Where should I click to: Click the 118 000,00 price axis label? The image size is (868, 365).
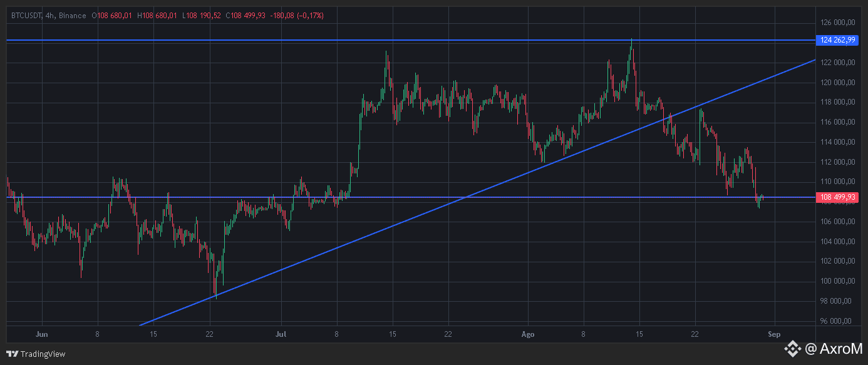tap(837, 102)
